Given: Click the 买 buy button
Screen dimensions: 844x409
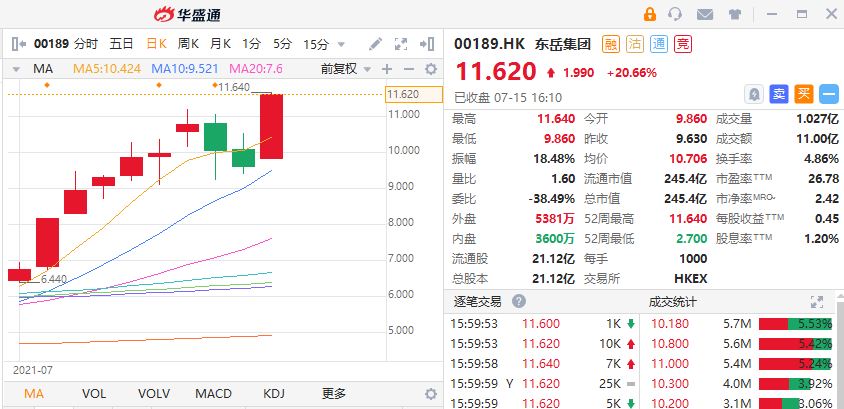Looking at the screenshot, I should 804,94.
